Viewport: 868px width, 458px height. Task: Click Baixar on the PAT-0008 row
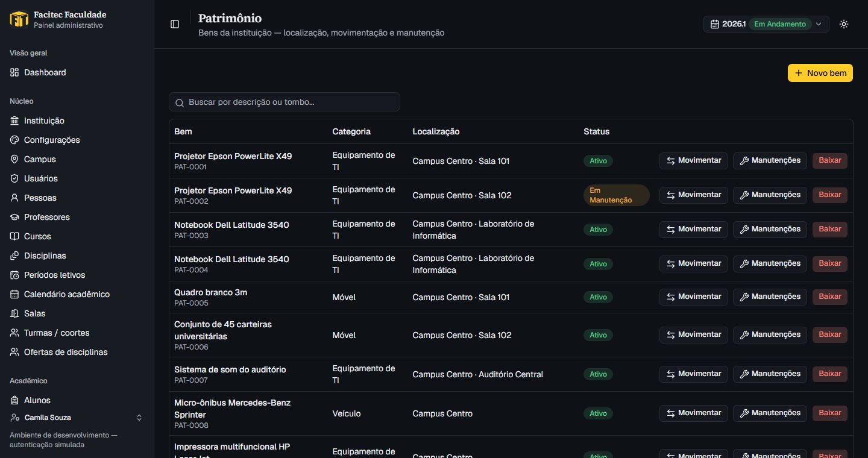(830, 413)
